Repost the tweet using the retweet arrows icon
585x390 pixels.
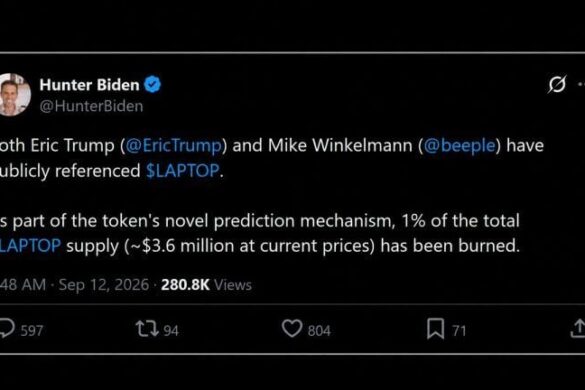tap(147, 329)
